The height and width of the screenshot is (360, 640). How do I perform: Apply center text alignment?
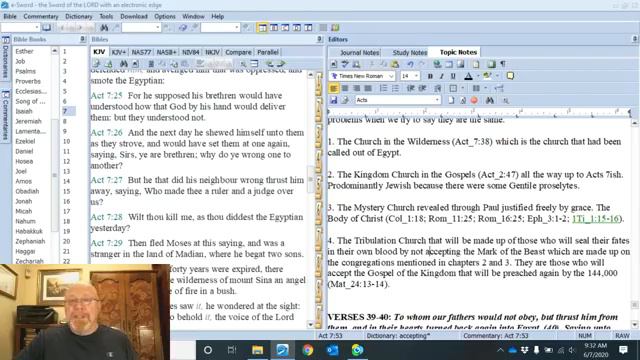[345, 88]
